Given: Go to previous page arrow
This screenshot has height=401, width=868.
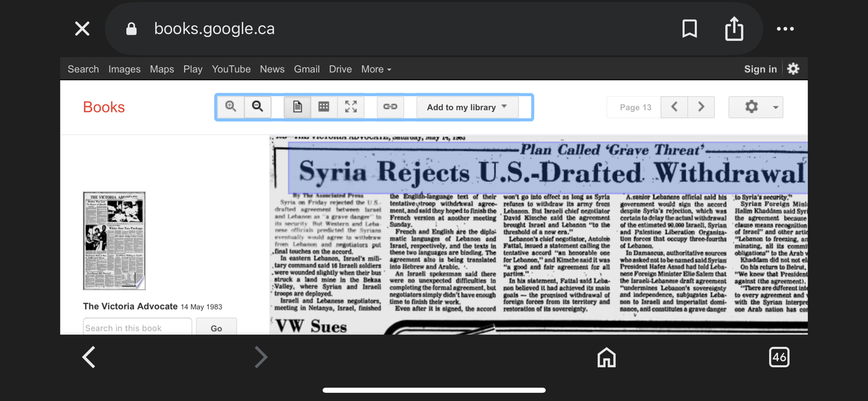Looking at the screenshot, I should 674,107.
